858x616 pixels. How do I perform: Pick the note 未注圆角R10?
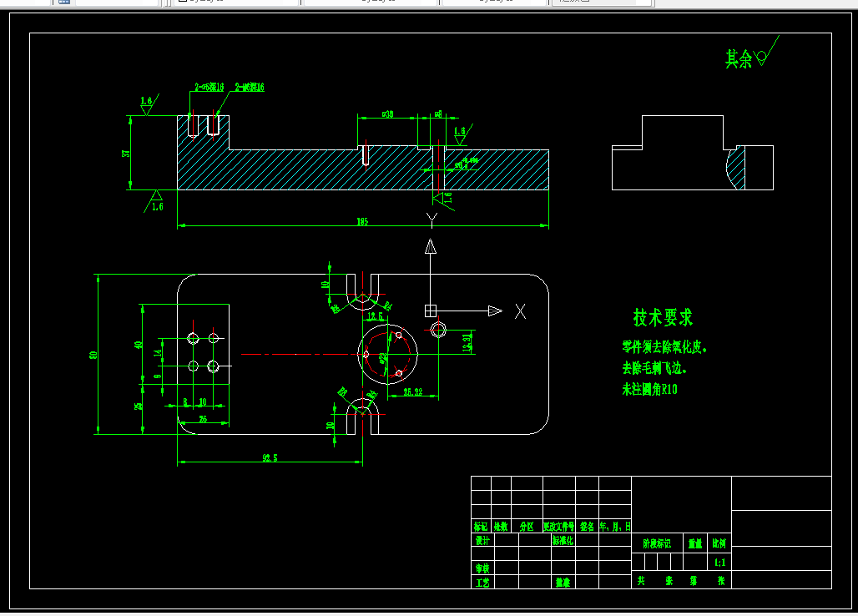point(649,389)
